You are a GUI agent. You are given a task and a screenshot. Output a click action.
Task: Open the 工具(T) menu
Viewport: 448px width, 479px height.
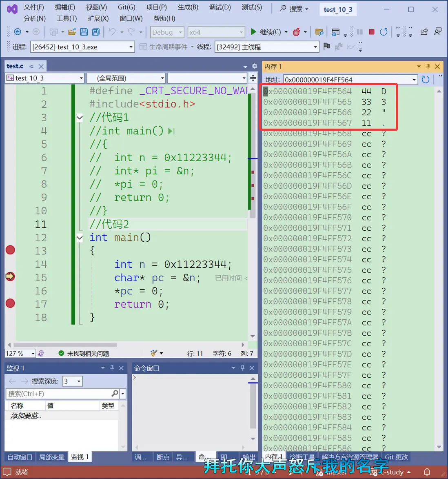(x=67, y=19)
